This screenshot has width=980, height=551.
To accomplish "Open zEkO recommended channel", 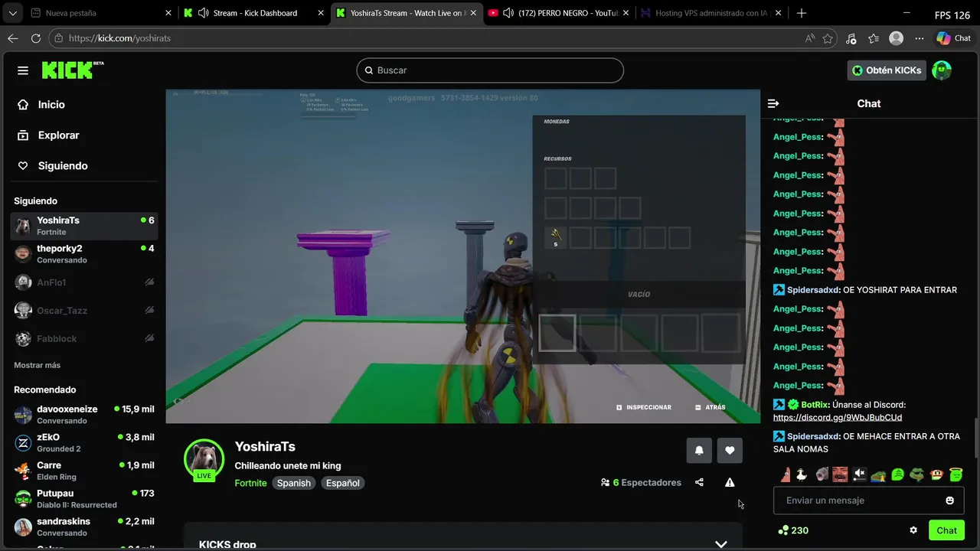I will [x=84, y=443].
